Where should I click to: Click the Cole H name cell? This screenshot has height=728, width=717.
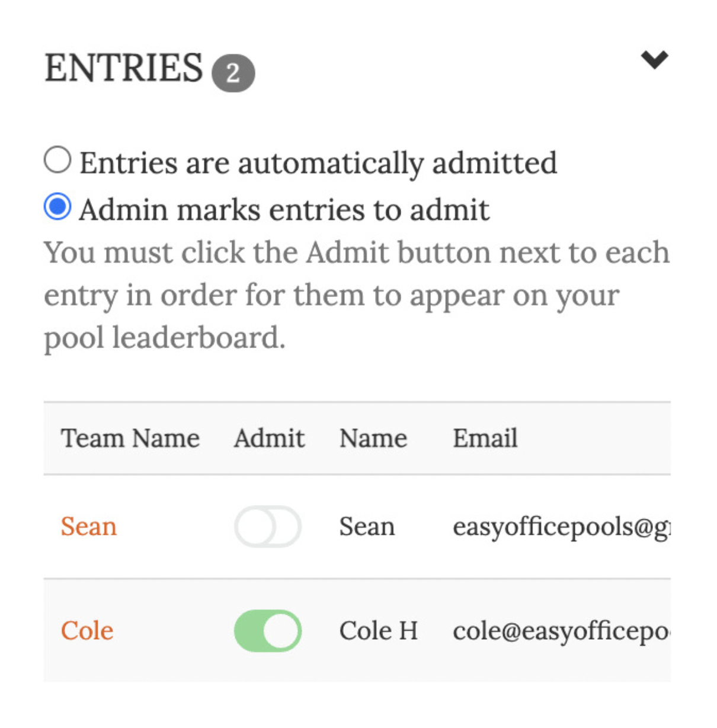(x=378, y=631)
